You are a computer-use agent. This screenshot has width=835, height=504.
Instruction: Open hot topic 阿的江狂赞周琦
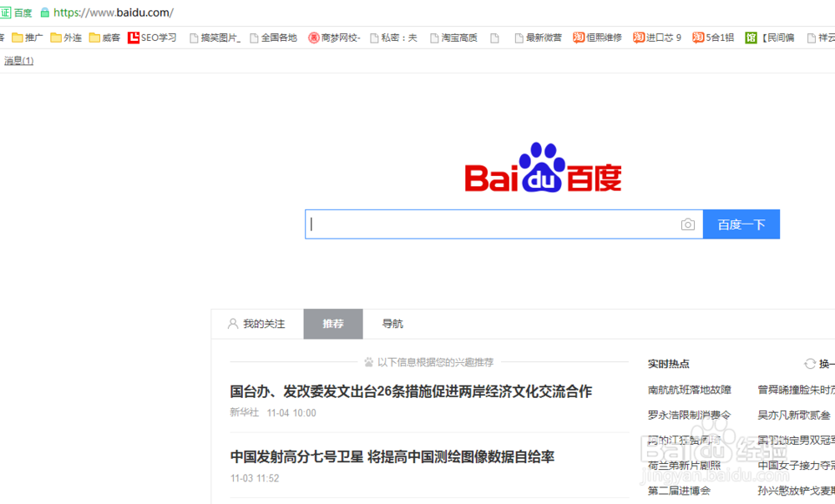[685, 440]
